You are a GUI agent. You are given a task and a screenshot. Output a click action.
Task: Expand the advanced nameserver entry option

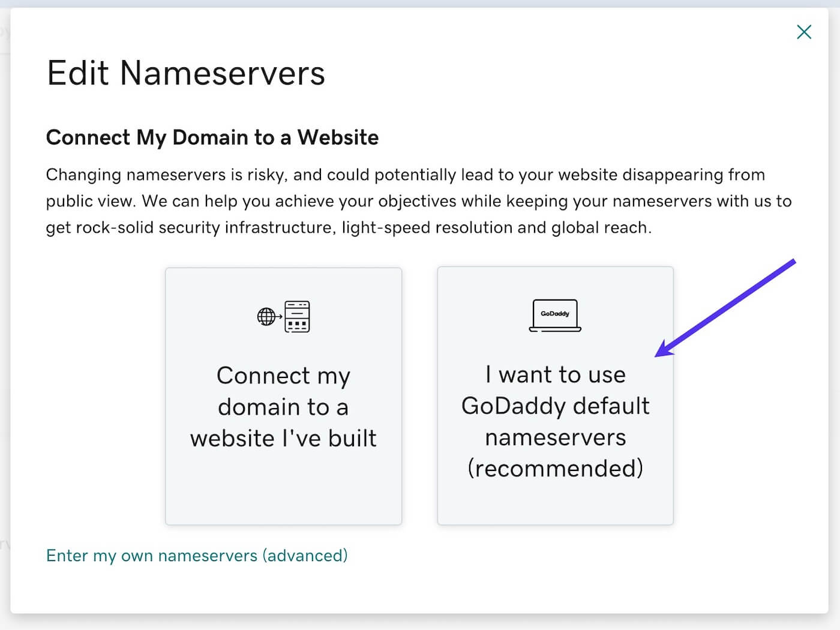tap(196, 556)
